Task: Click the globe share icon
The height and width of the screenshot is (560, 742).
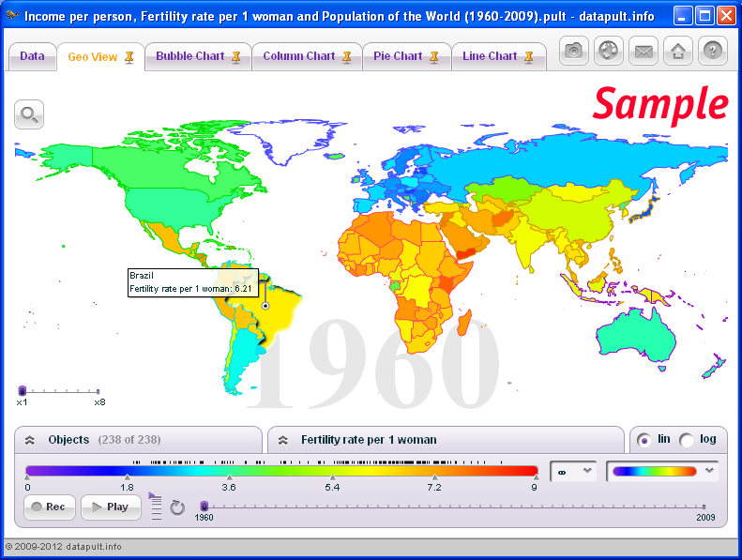Action: coord(609,50)
